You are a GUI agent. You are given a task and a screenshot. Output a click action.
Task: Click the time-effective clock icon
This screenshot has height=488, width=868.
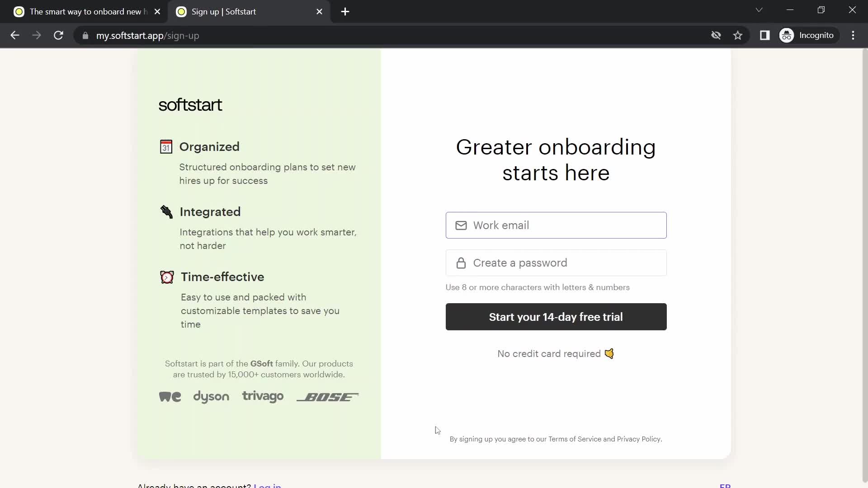point(166,277)
